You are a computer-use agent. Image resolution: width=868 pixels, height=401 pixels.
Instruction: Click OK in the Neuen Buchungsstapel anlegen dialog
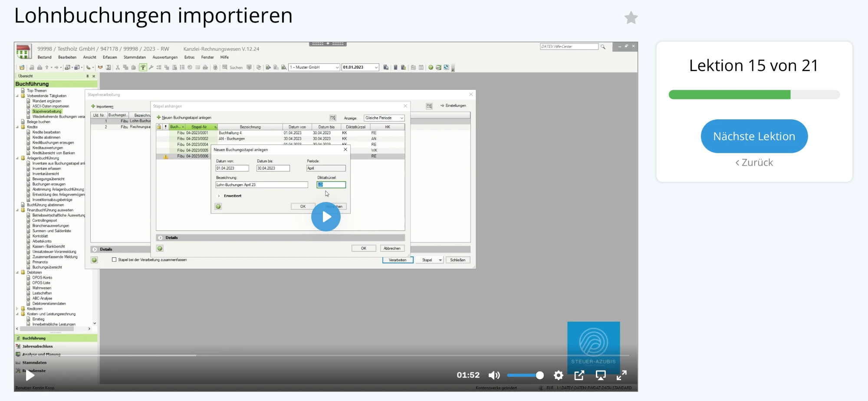click(303, 207)
